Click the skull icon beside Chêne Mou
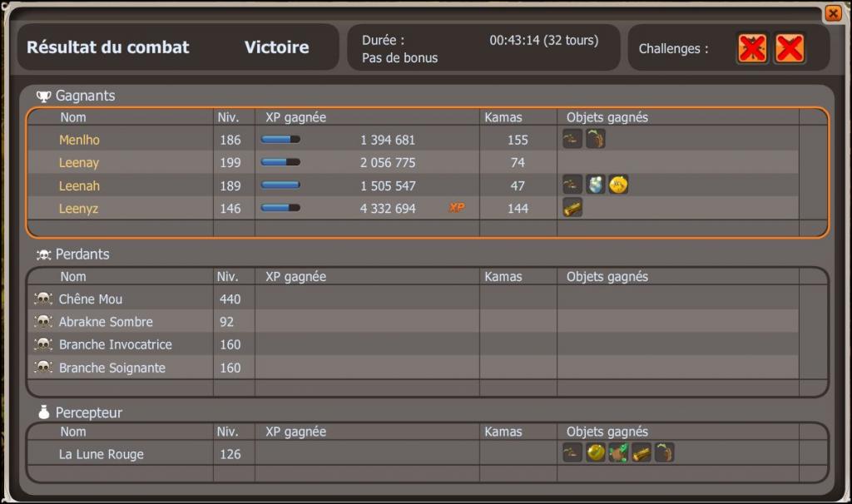The image size is (852, 504). 43,299
